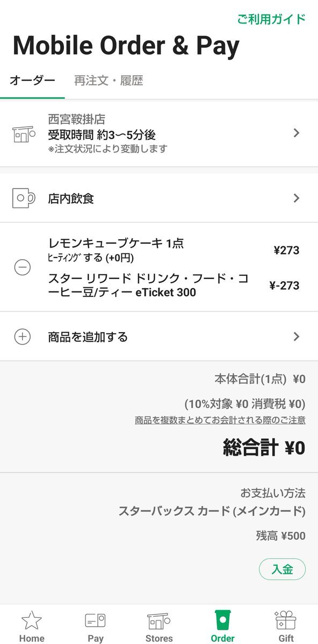318x644 pixels.
Task: Tap the Home star icon
Action: pyautogui.click(x=32, y=620)
